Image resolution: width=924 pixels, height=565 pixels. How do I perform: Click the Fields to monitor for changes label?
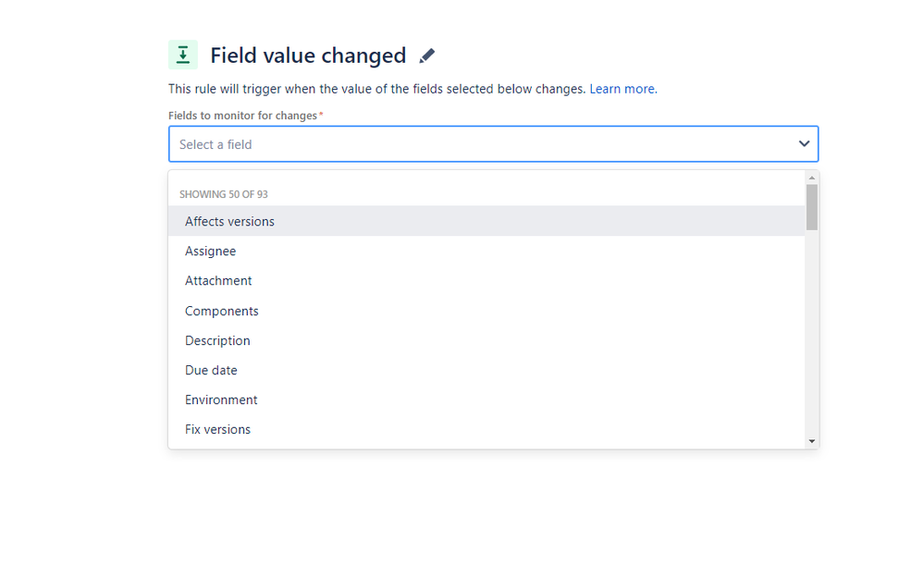(x=242, y=116)
